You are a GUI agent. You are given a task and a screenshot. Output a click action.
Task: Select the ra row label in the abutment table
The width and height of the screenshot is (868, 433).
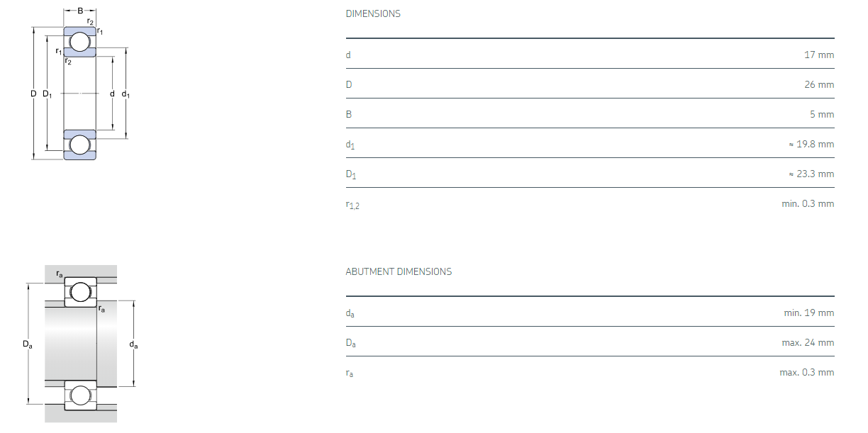(x=349, y=373)
